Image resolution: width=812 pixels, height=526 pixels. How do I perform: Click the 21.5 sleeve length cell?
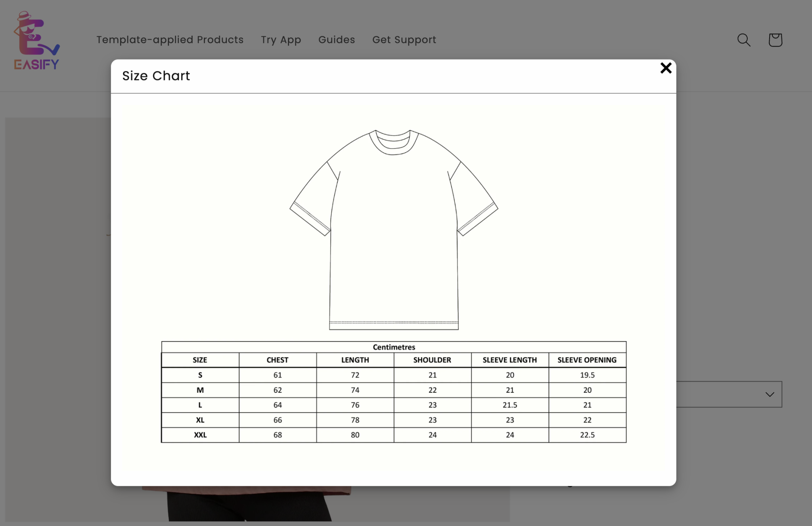point(510,405)
